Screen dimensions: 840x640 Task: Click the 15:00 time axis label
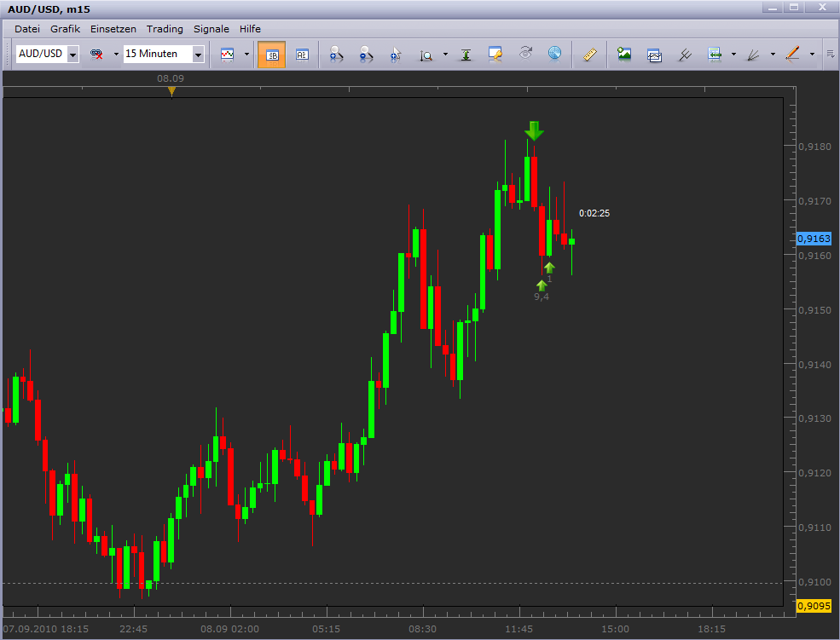click(615, 629)
